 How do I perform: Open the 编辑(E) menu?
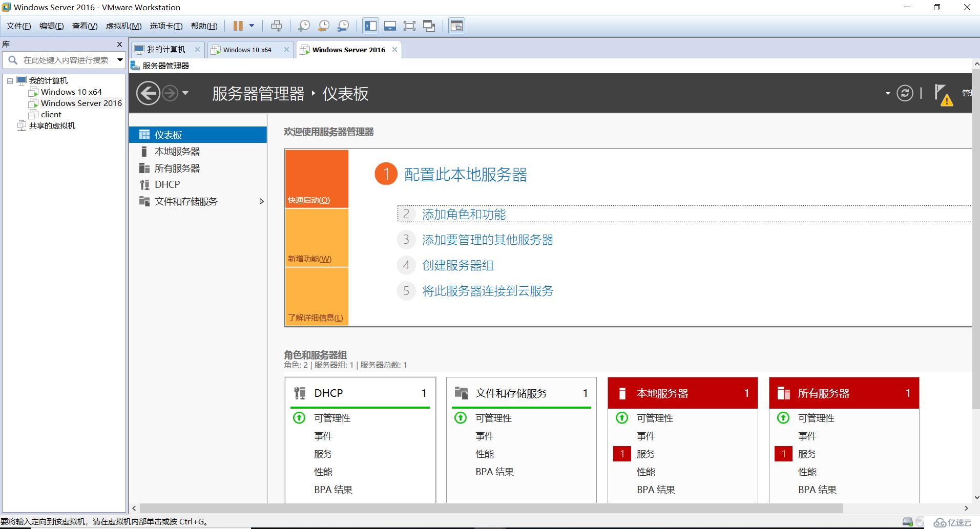pyautogui.click(x=52, y=26)
